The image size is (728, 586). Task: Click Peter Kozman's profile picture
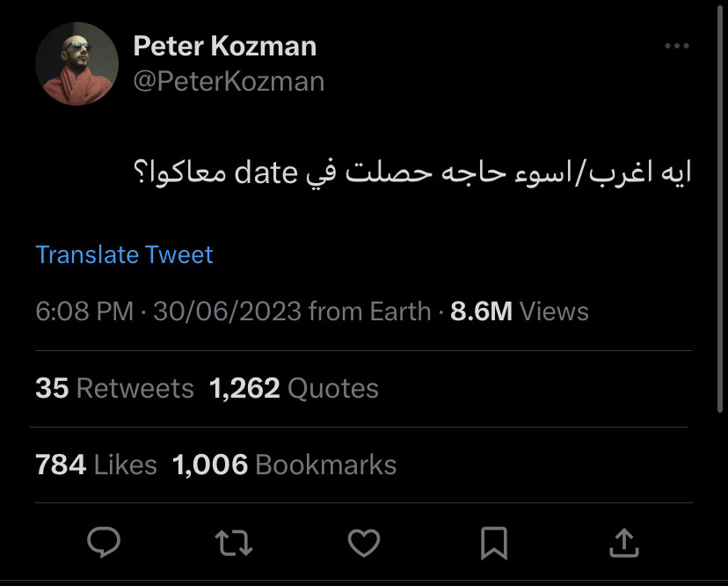[76, 63]
